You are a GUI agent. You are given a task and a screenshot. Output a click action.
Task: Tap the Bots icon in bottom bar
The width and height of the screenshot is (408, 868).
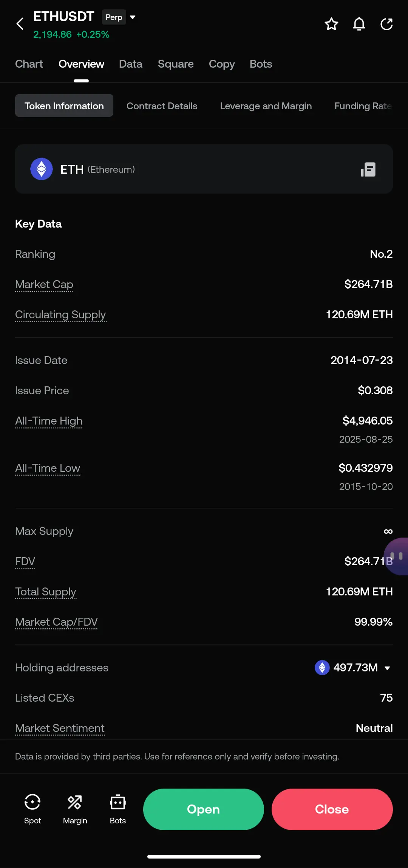pos(117,809)
